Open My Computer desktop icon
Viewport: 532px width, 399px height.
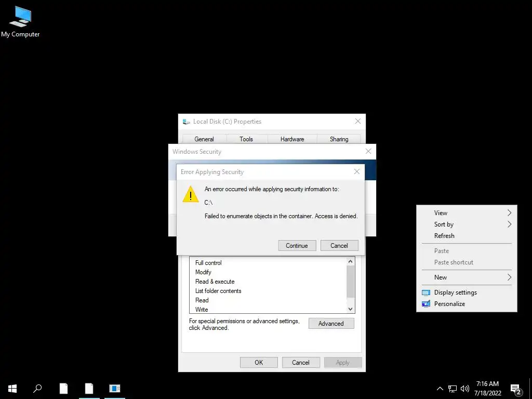click(x=20, y=22)
